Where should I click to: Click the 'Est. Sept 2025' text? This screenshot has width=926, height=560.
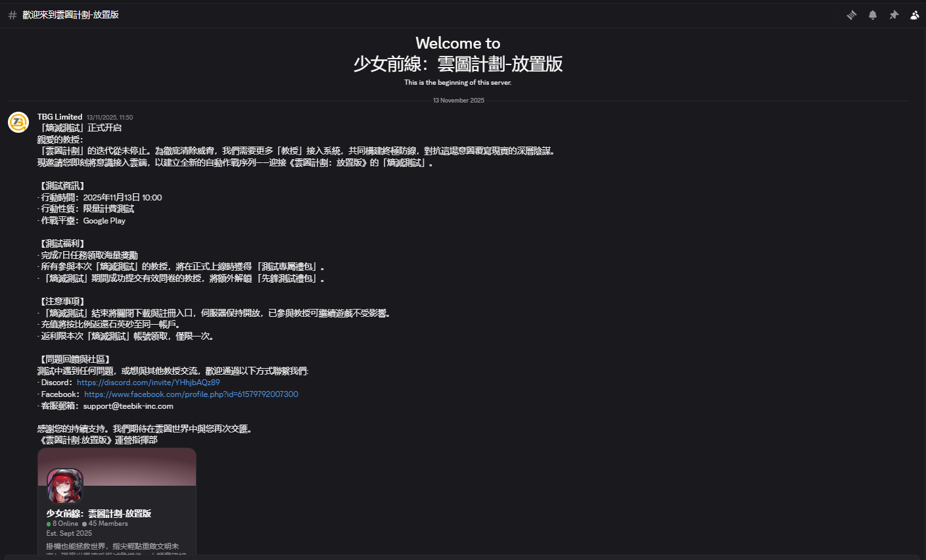pos(69,533)
